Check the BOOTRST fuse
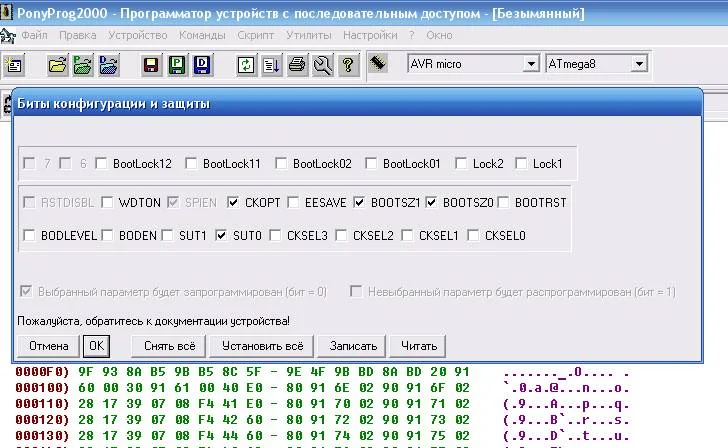This screenshot has width=728, height=448. 503,202
